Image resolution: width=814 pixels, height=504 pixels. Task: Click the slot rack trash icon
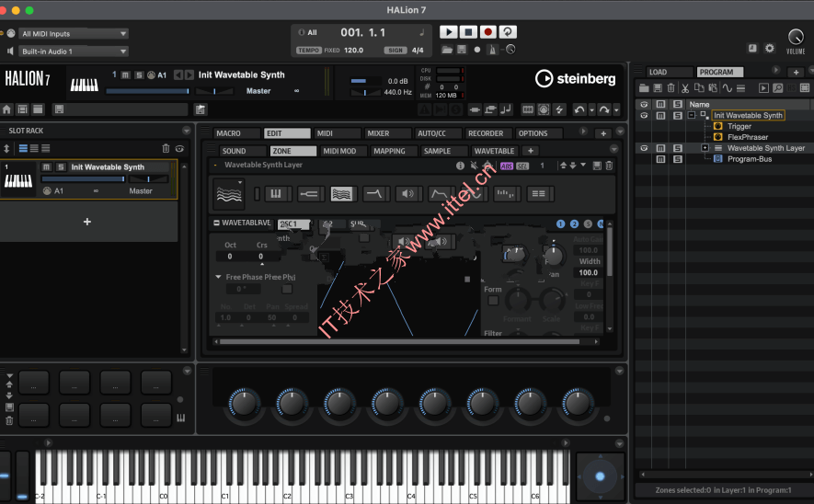click(166, 148)
